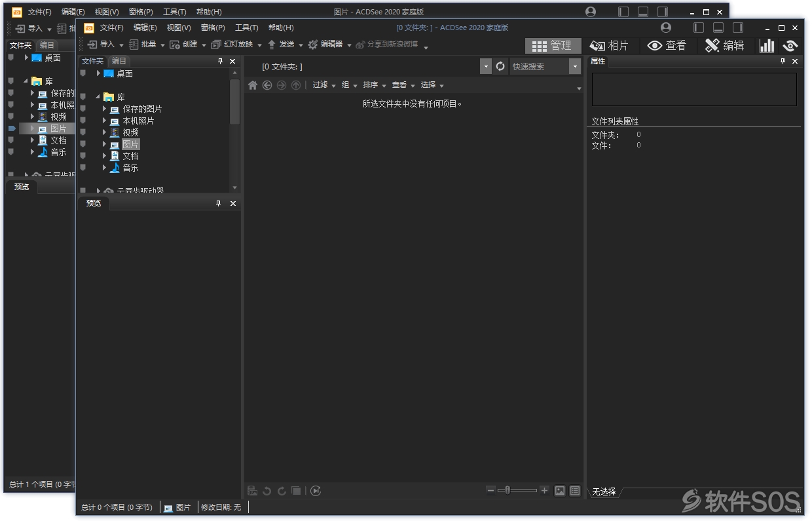
Task: Toggle easy-select marker beside 库
Action: pyautogui.click(x=83, y=97)
